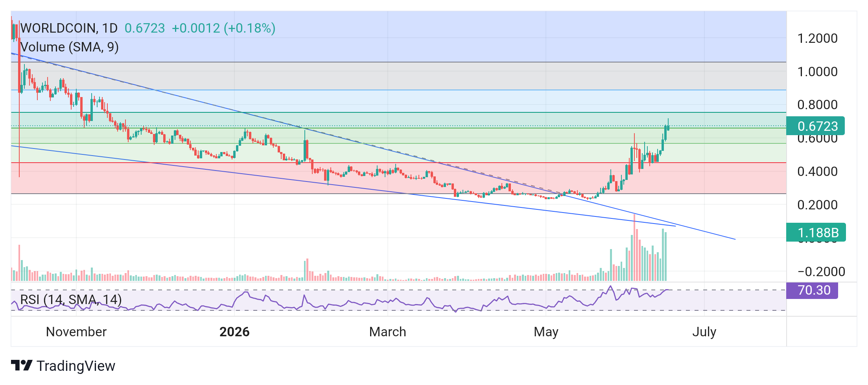This screenshot has height=385, width=868.
Task: Click the 0.2000 price axis label
Action: 817,205
